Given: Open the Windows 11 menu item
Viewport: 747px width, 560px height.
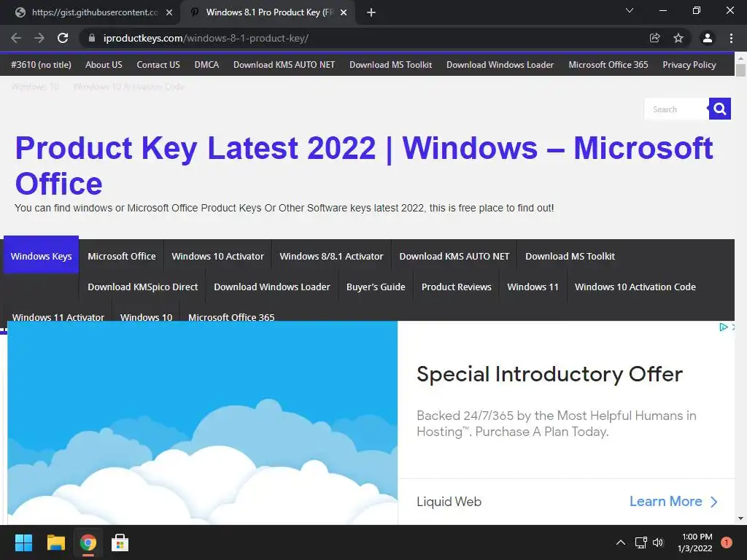Looking at the screenshot, I should click(533, 287).
